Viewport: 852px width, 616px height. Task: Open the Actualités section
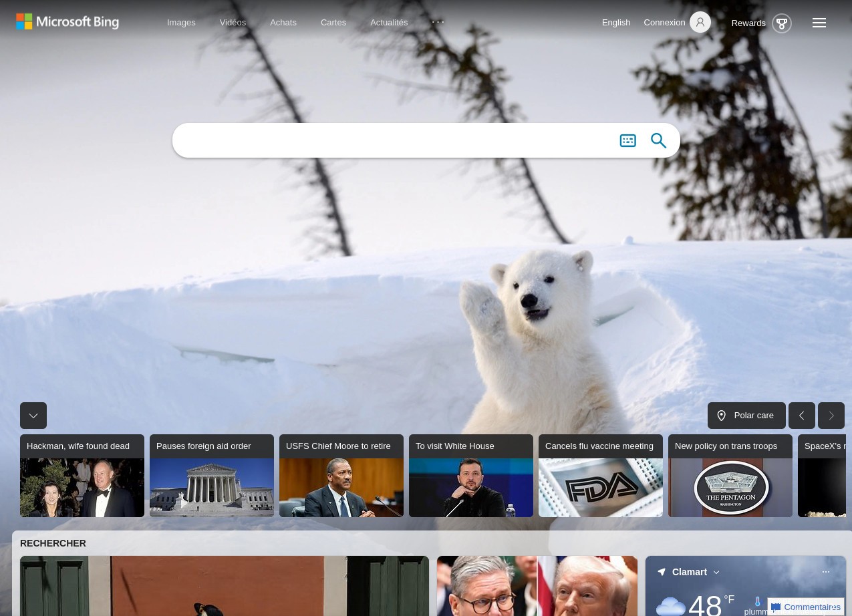click(389, 22)
